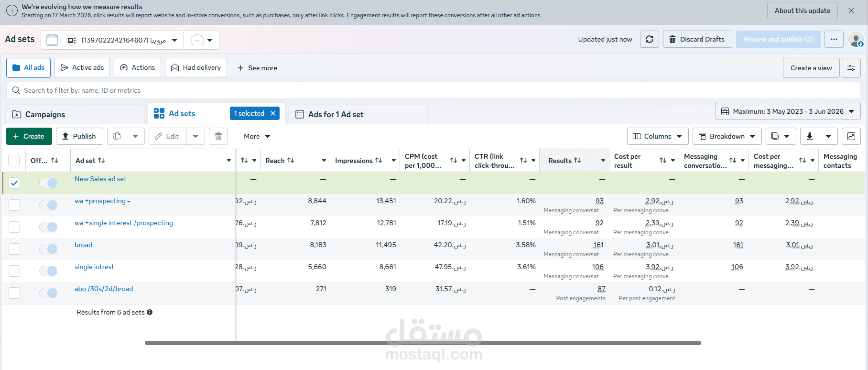This screenshot has height=370, width=868.
Task: Click the Discard Drafts button
Action: pos(697,39)
